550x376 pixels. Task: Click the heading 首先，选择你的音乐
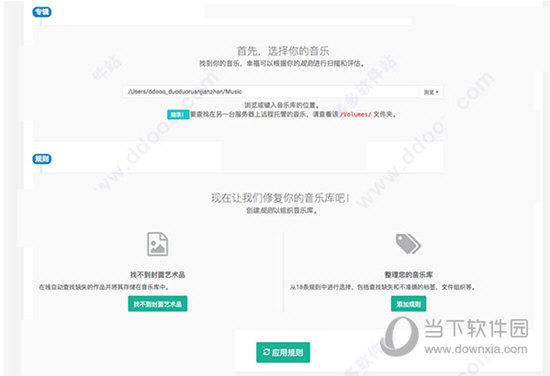point(283,51)
